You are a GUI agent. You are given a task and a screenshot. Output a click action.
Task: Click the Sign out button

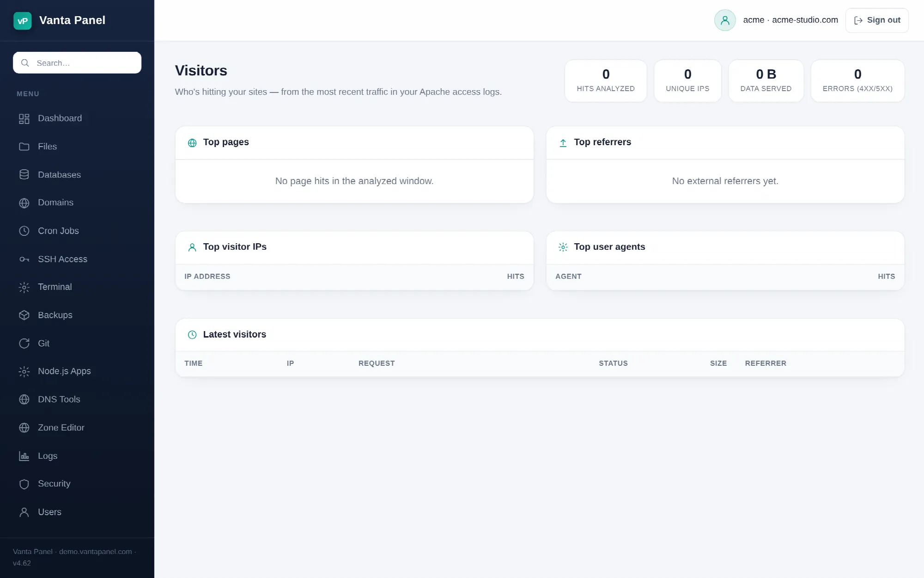pos(877,20)
